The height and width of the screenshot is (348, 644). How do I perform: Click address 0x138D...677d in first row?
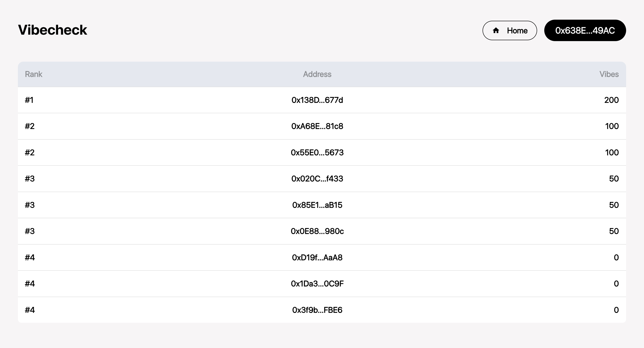tap(317, 100)
